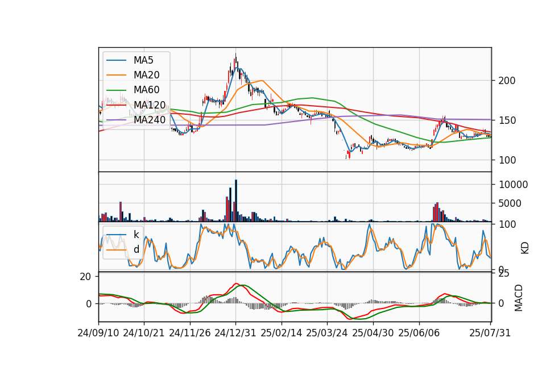Click the MA60 legend entry
The image size is (546, 392).
pos(134,90)
